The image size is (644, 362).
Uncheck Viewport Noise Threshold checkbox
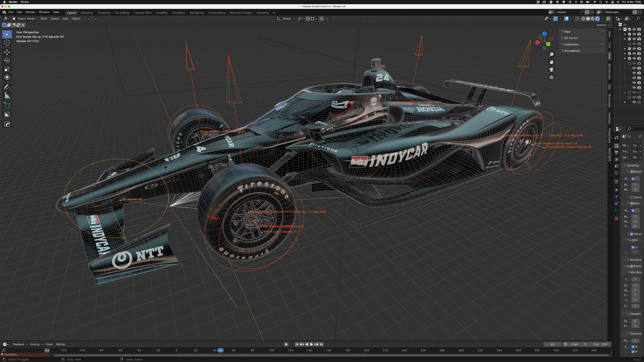(633, 179)
